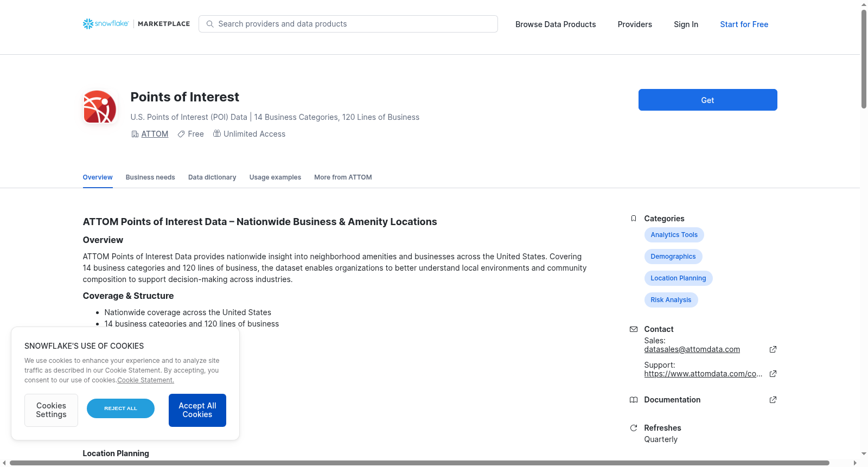Open the Cookie Statement link

pyautogui.click(x=145, y=380)
